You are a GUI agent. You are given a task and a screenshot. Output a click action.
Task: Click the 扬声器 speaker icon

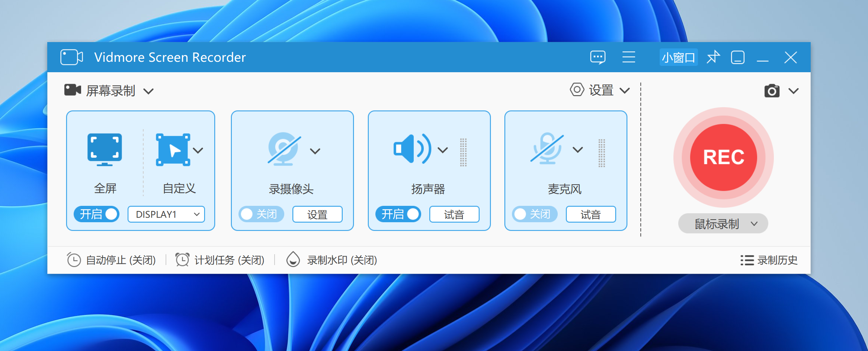point(413,149)
